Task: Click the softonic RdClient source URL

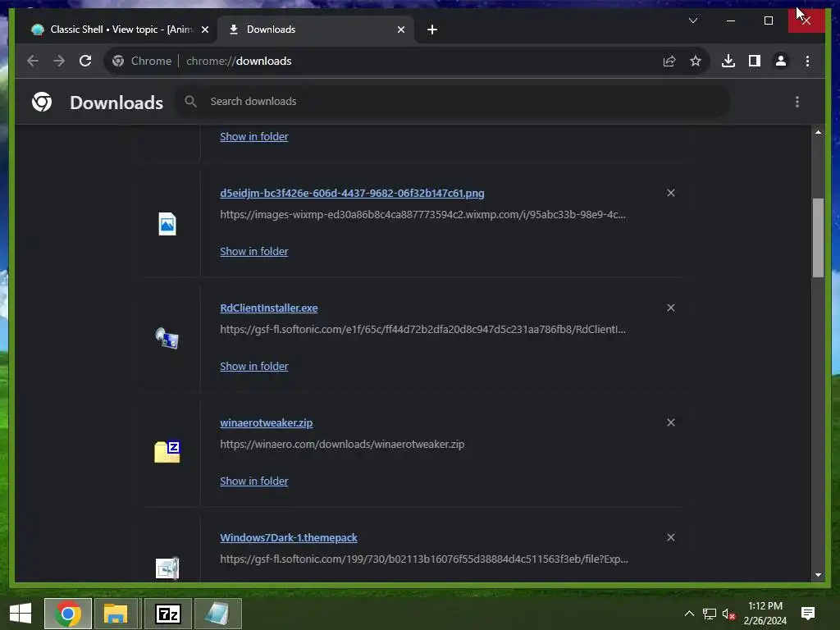Action: click(x=422, y=329)
